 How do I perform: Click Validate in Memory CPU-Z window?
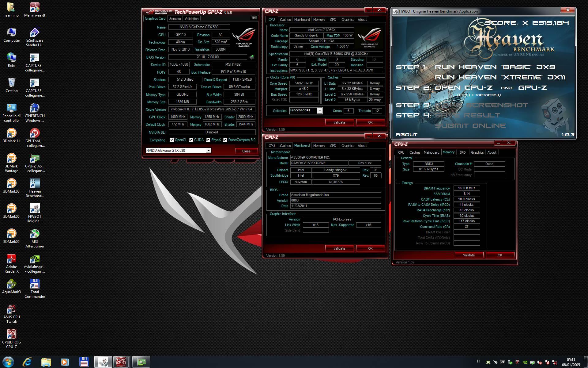click(469, 255)
